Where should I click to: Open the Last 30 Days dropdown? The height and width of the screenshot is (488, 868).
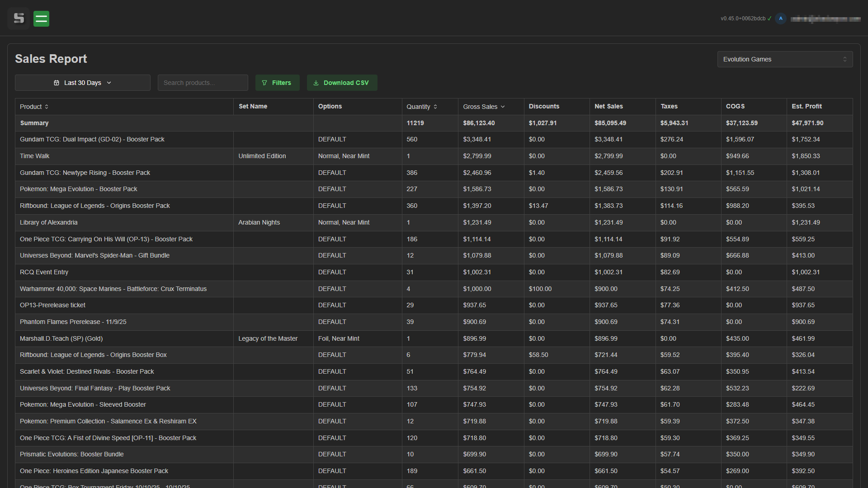[x=83, y=83]
